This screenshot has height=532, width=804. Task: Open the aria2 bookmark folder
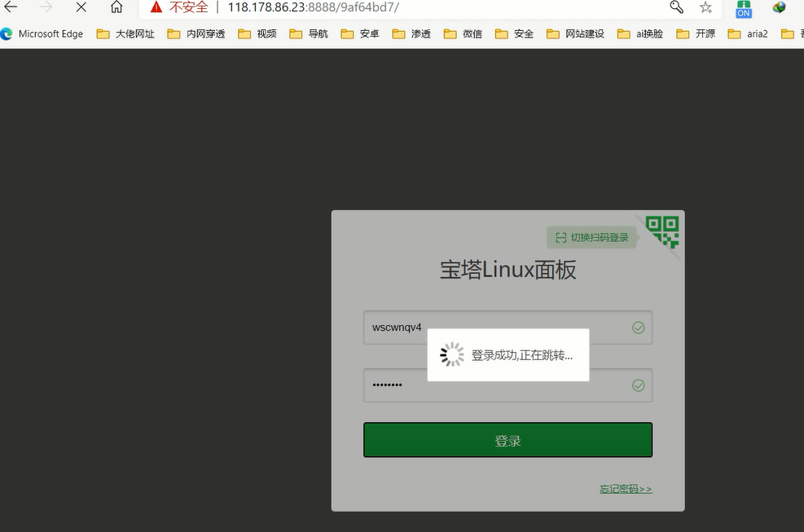point(748,34)
